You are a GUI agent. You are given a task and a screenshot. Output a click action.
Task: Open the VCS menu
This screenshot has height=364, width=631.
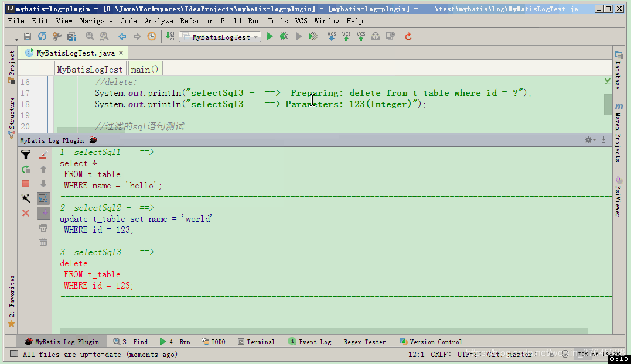(301, 21)
